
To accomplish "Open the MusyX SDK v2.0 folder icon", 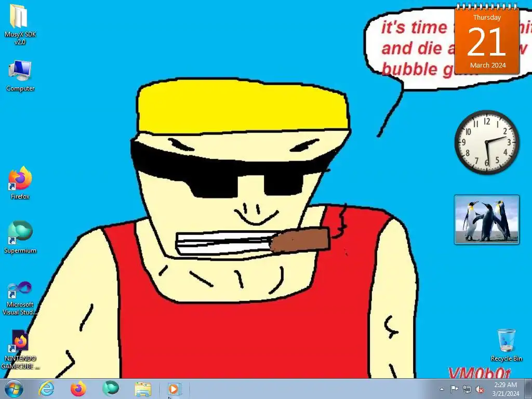I will pos(20,24).
